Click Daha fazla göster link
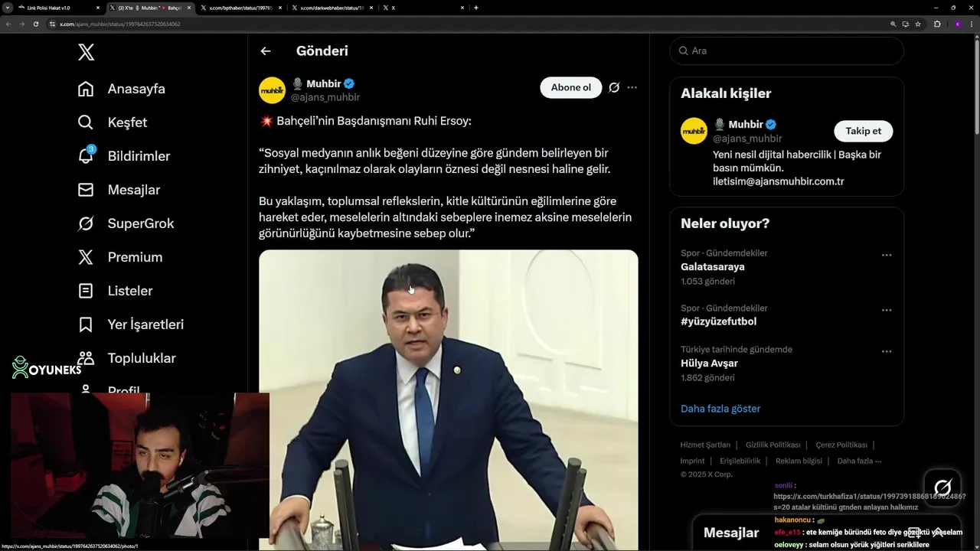 pos(720,409)
